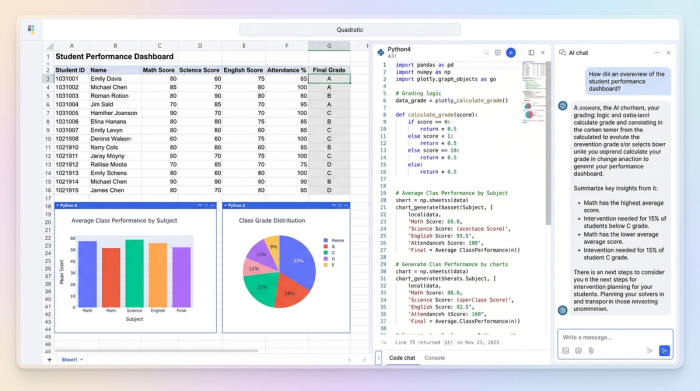Screen dimensions: 700x391
Task: Expand the collapsed side panel chevron
Action: point(379,358)
